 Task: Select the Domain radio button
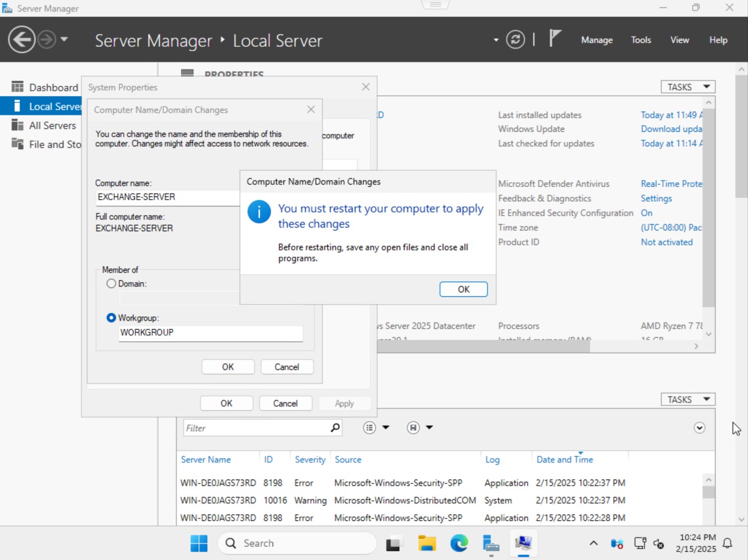click(x=111, y=284)
